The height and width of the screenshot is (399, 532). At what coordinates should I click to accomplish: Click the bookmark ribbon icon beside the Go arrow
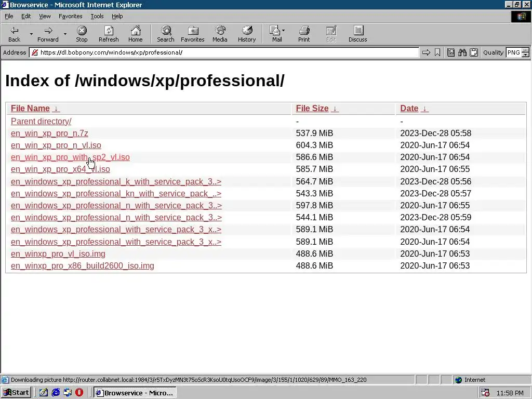[x=437, y=52]
